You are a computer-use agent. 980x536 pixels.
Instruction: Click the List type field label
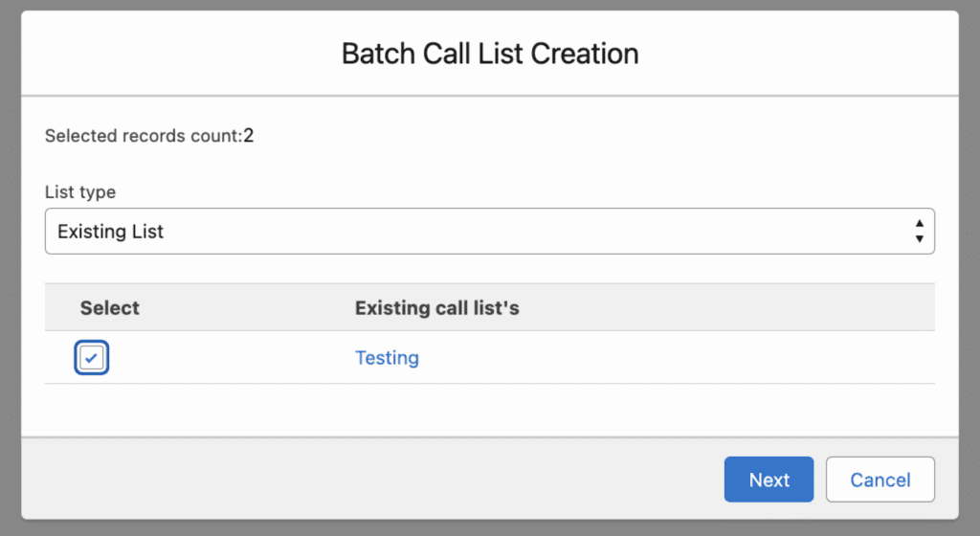point(80,191)
